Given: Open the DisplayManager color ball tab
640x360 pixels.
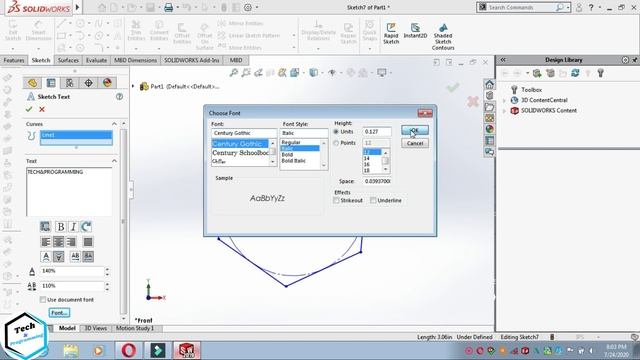Looking at the screenshot, I should coord(107,83).
